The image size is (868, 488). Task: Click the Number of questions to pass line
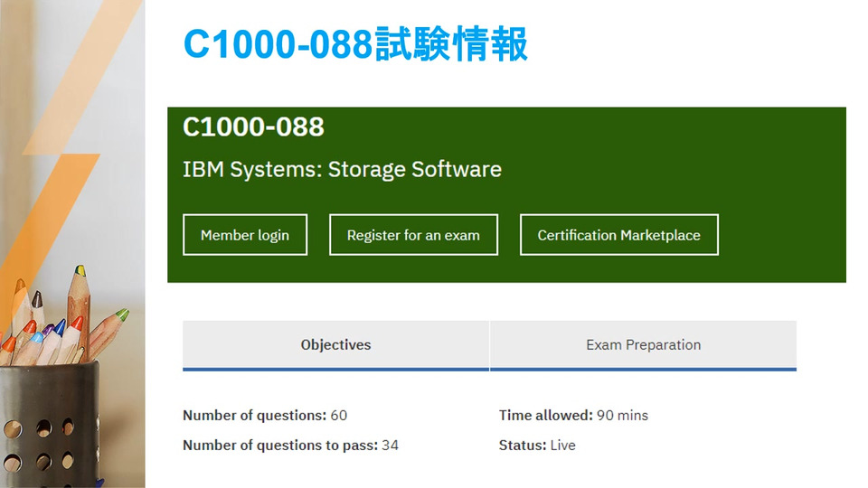point(290,445)
